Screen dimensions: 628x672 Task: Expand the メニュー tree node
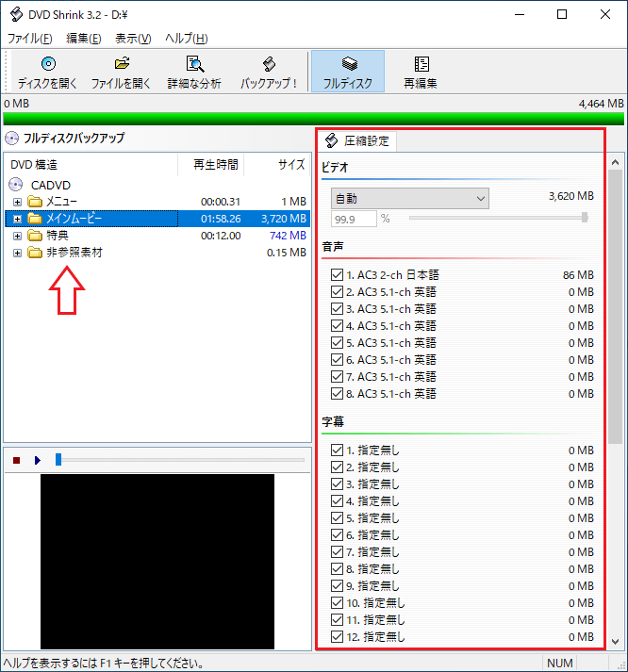click(18, 202)
